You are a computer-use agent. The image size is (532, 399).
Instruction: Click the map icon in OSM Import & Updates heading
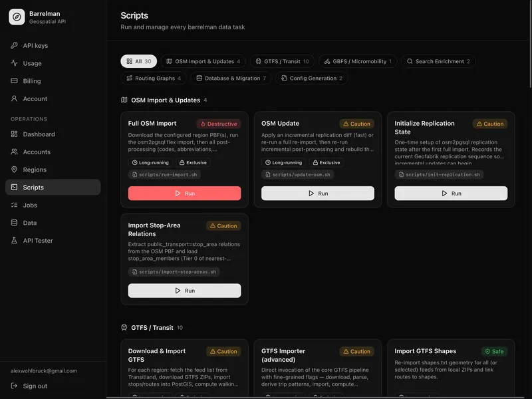coord(124,100)
